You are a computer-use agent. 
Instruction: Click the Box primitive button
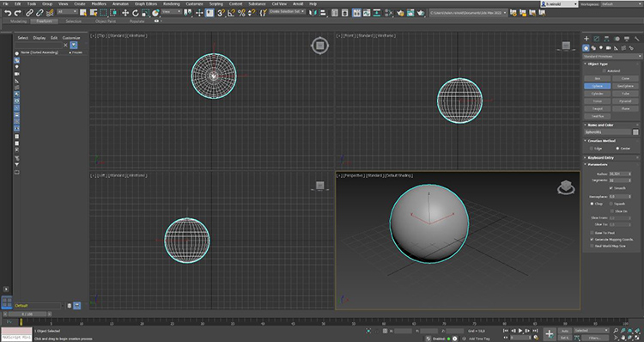click(598, 78)
